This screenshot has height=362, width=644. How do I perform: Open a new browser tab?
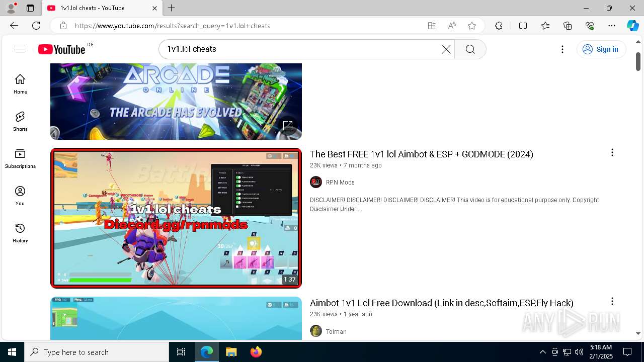click(172, 8)
